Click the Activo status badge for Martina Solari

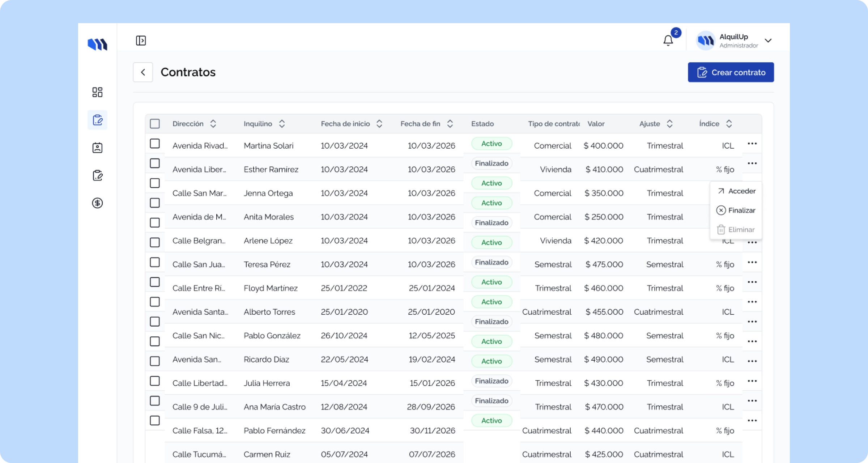tap(492, 144)
